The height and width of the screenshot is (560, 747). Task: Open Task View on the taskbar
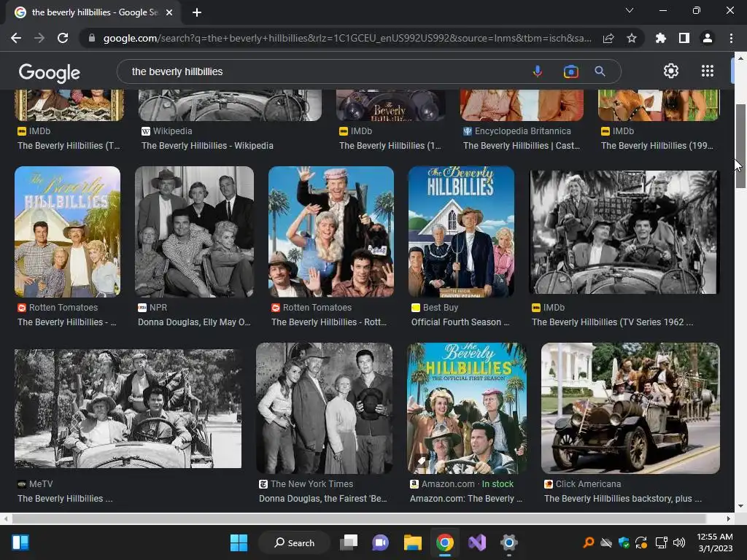click(349, 542)
